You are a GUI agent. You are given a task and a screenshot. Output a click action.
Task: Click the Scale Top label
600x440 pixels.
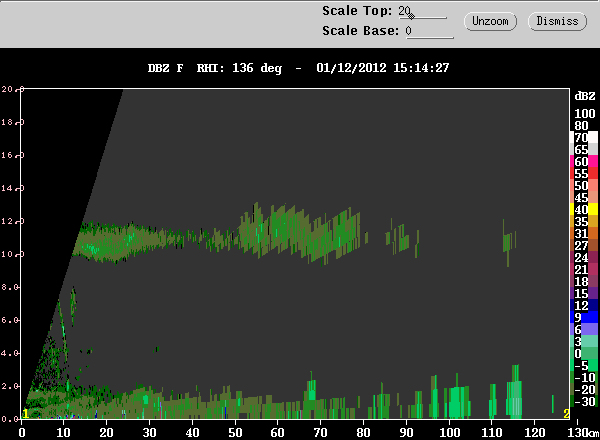click(357, 11)
